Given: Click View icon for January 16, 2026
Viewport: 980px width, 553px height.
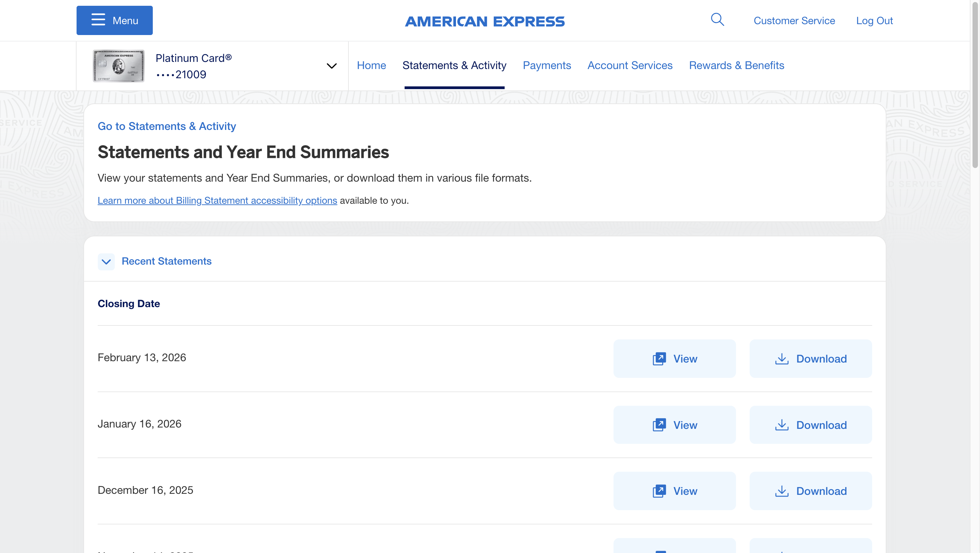Looking at the screenshot, I should (659, 425).
